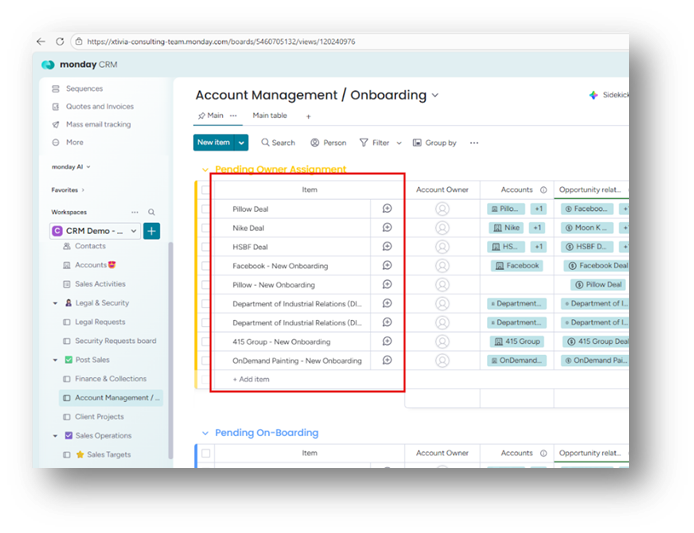The width and height of the screenshot is (694, 533).
Task: Click the browser address bar URL
Action: [220, 41]
